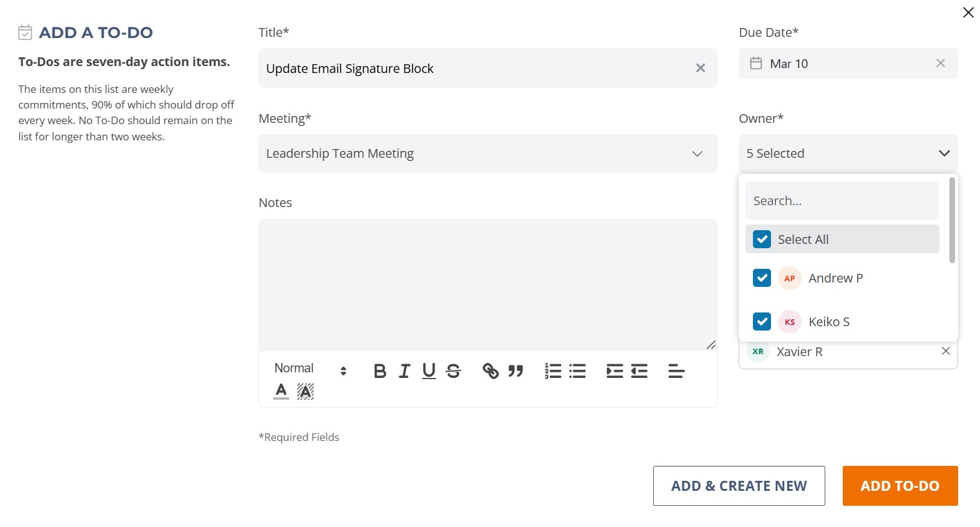This screenshot has width=980, height=527.
Task: Insert a link in notes
Action: (491, 371)
